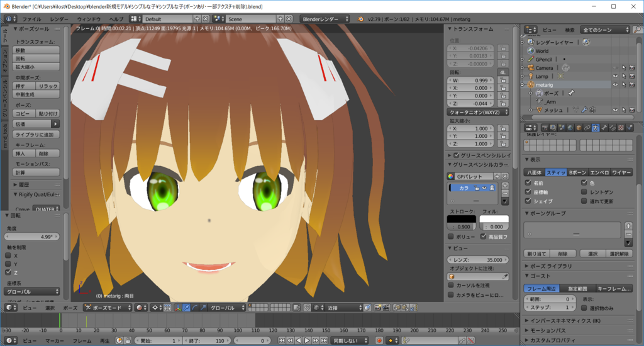644x346 pixels.
Task: Enable the 遅れて更新 checkbox
Action: (x=584, y=201)
